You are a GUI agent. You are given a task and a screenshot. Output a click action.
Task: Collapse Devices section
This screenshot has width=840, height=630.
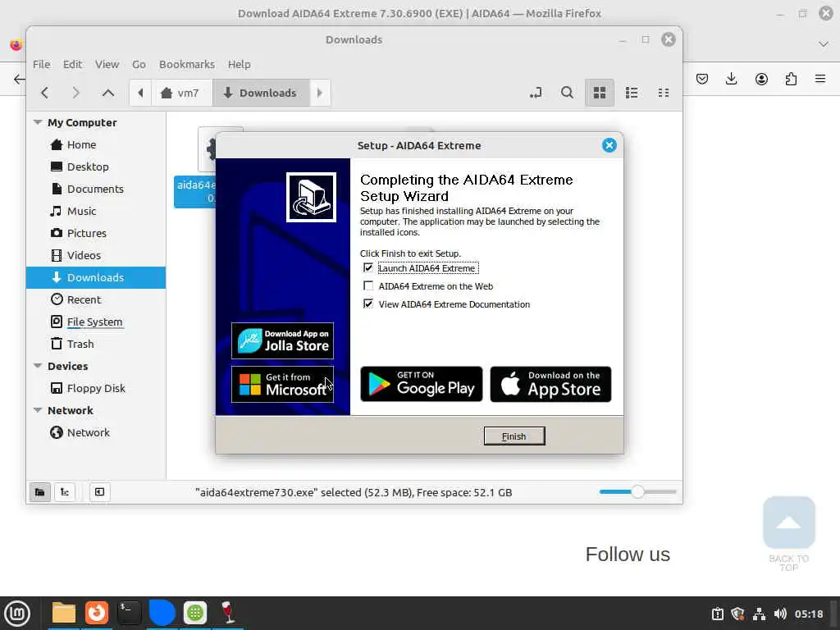point(38,366)
